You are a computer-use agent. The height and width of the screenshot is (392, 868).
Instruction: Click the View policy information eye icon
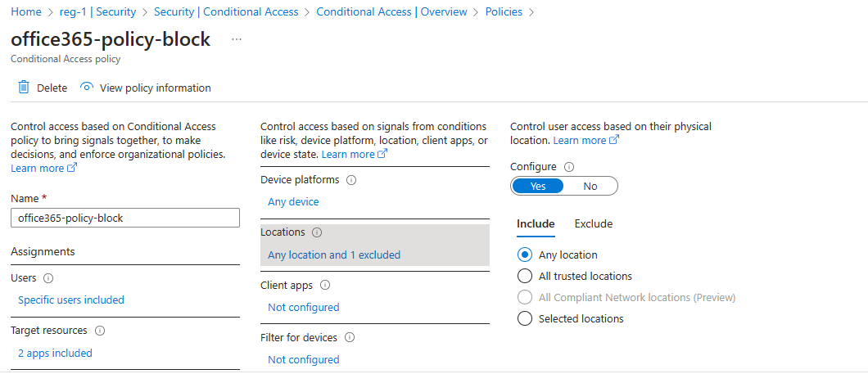click(87, 88)
